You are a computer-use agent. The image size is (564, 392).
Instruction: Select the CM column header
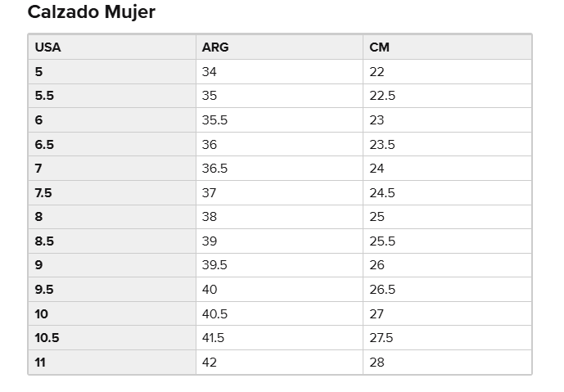(x=379, y=47)
